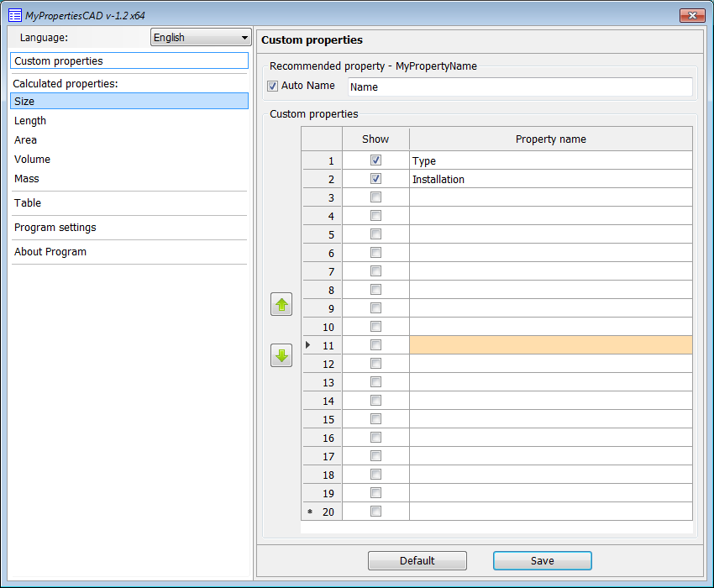Screen dimensions: 714x588
Task: Check Show box in row 15
Action: point(375,419)
